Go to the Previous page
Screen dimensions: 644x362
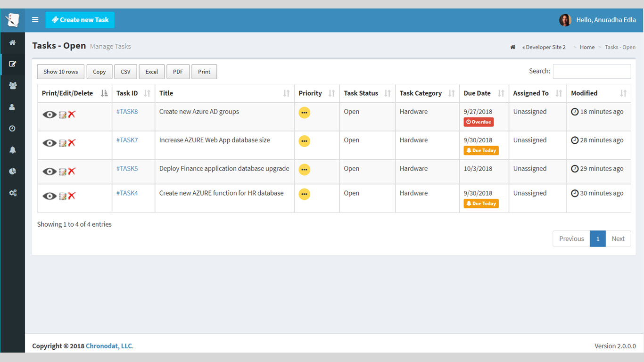coord(571,239)
